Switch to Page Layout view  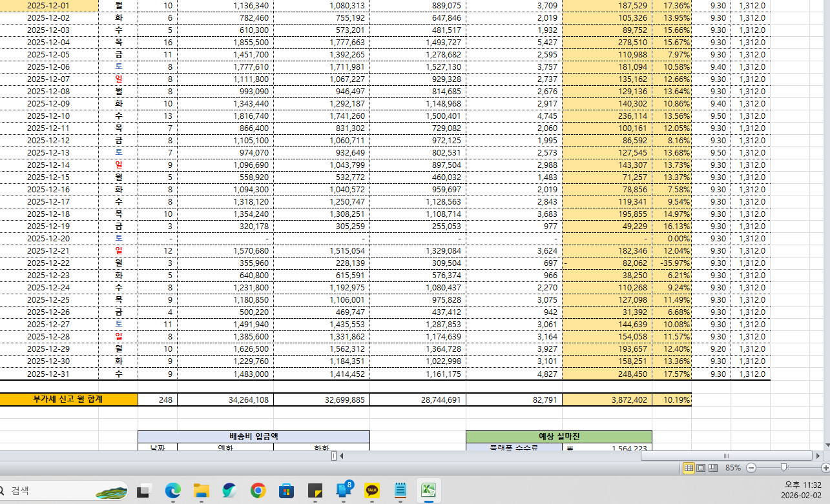(x=701, y=467)
